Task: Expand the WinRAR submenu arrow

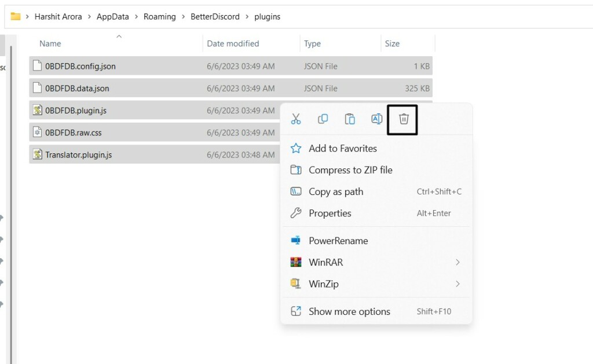Action: pyautogui.click(x=457, y=262)
